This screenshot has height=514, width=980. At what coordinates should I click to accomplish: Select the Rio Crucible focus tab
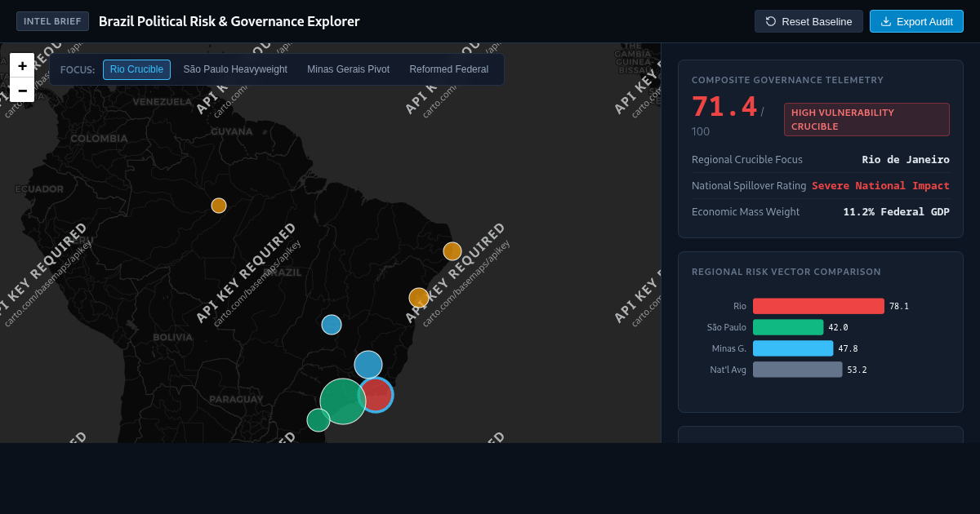coord(136,69)
